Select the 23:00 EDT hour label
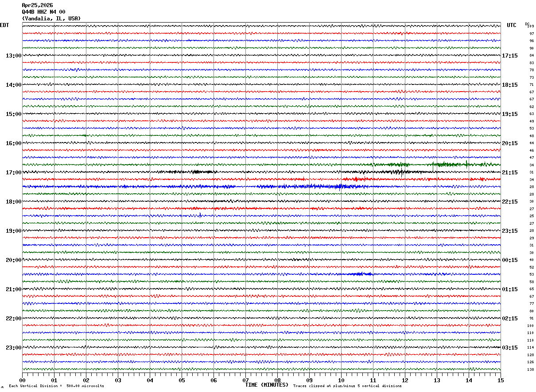536x392 pixels. (13, 348)
